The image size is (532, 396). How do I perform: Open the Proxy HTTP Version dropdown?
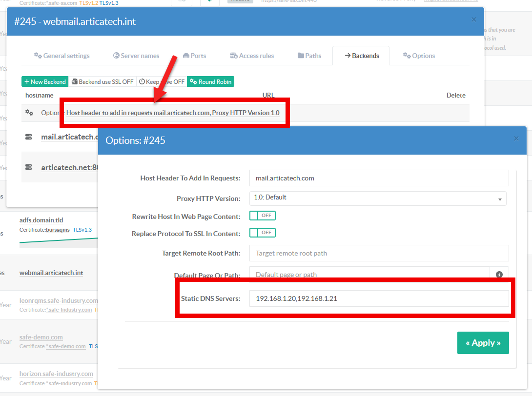coord(377,198)
